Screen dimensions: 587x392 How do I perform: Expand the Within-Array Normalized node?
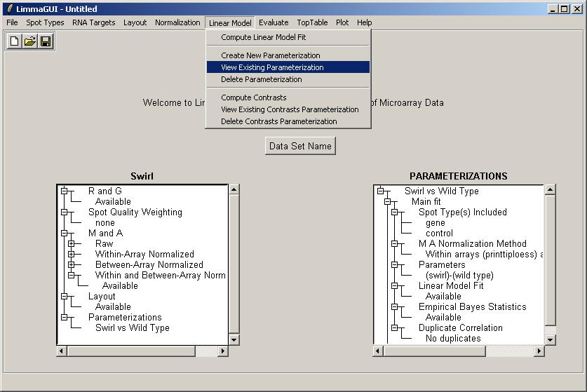tap(71, 254)
